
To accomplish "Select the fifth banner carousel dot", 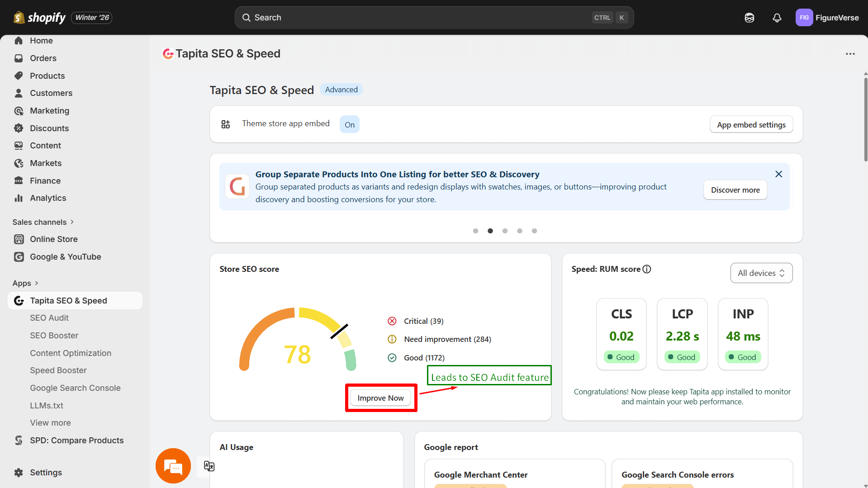I will 534,231.
